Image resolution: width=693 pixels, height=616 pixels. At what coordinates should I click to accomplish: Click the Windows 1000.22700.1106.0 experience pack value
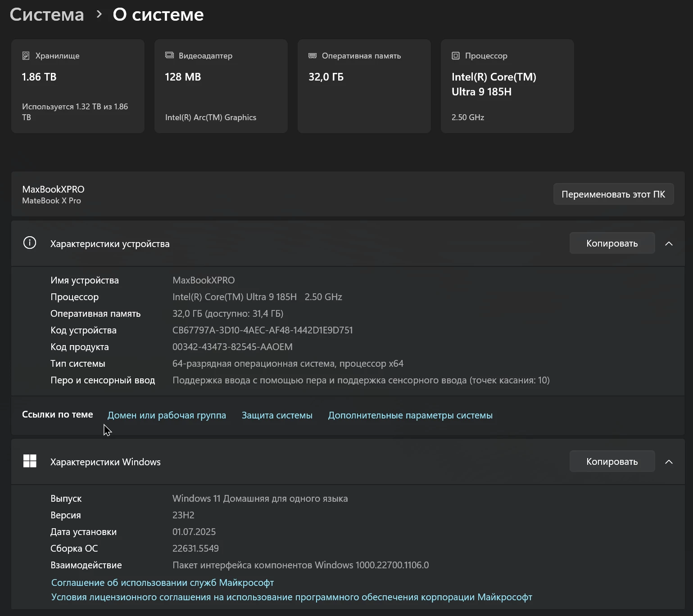300,565
